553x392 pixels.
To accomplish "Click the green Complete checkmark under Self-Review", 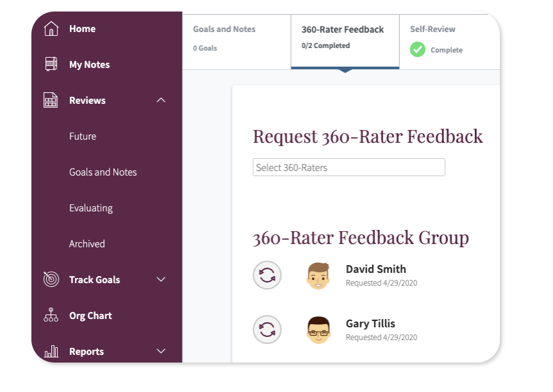I will coord(420,49).
